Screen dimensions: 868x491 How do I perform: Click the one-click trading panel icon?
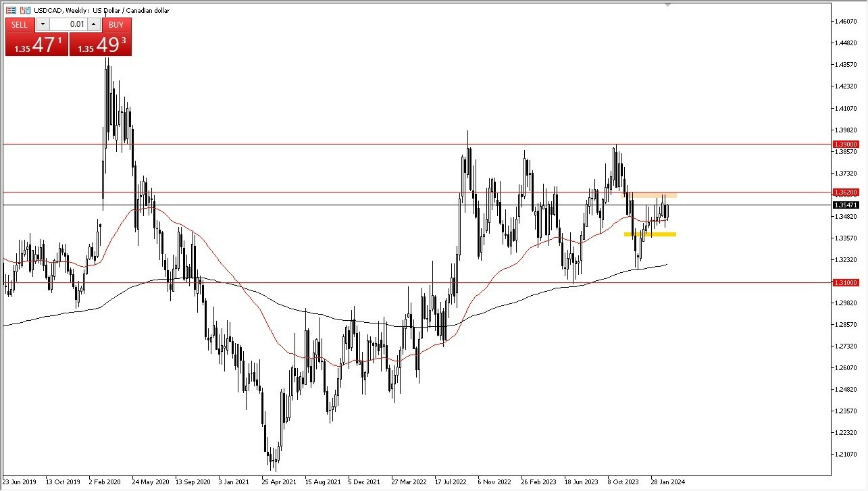(x=24, y=9)
